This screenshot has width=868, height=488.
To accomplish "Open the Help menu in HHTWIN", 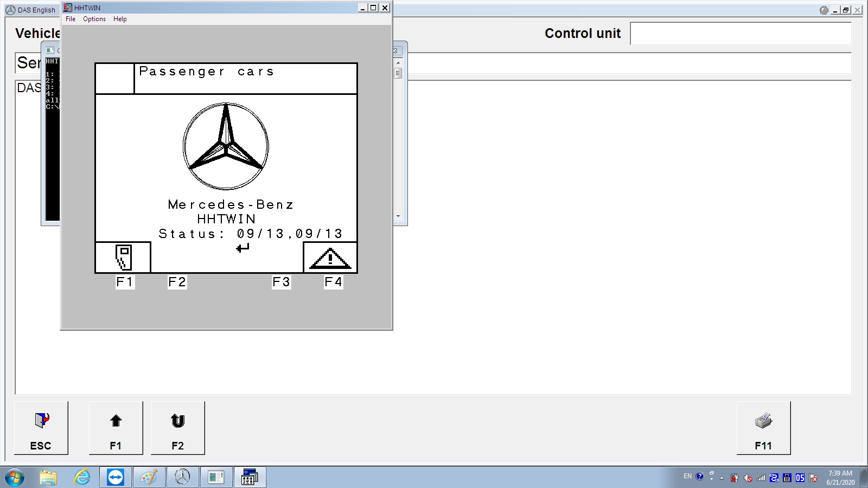I will click(120, 19).
